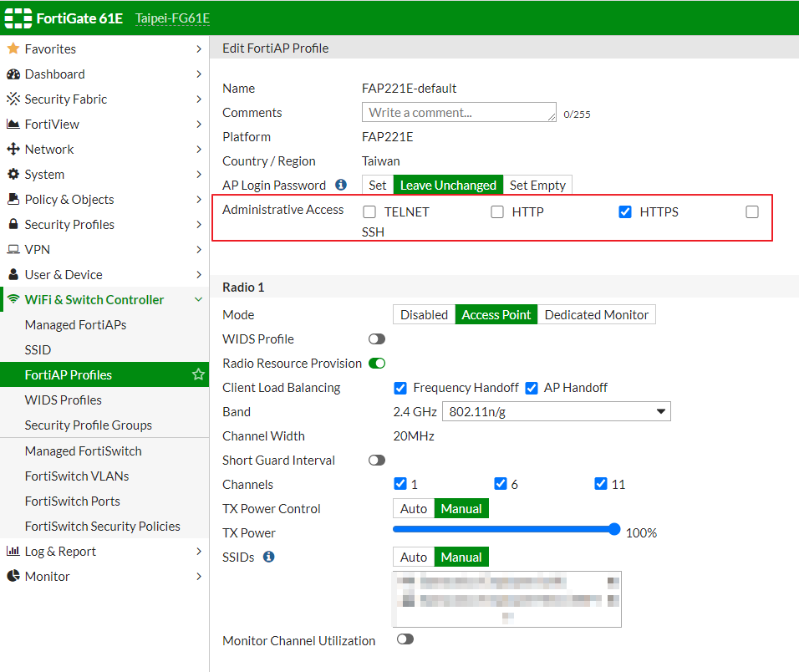This screenshot has width=799, height=672.
Task: Expand the Network chevron
Action: pos(199,150)
